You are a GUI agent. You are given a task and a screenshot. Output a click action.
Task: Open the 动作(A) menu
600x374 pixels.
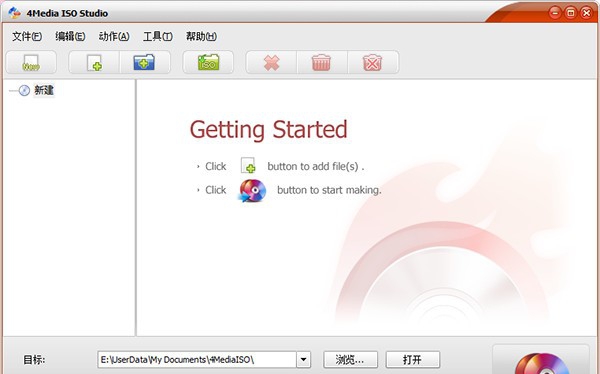[114, 36]
